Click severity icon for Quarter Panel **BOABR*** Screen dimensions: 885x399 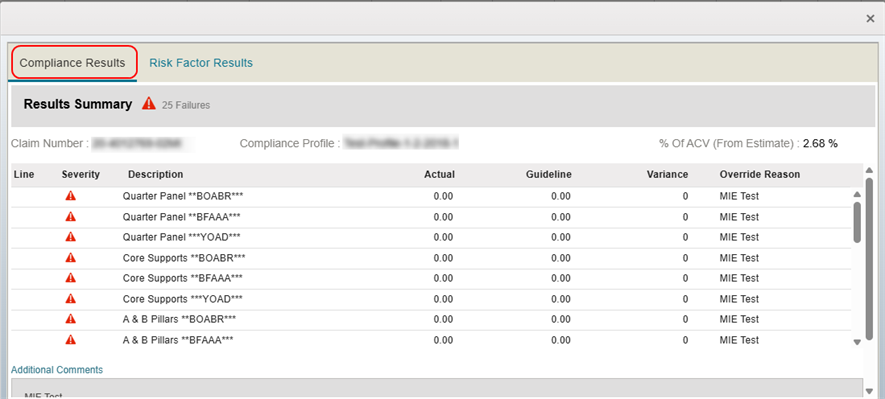point(71,196)
